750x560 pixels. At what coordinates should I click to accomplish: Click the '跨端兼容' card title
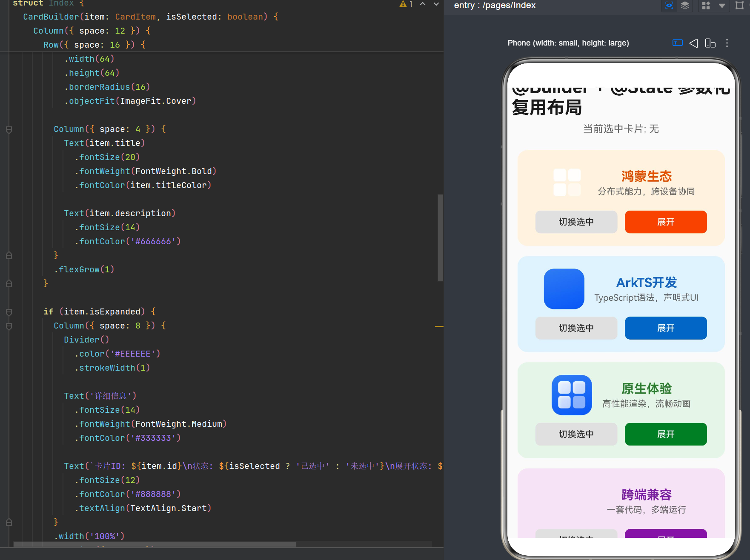coord(646,494)
